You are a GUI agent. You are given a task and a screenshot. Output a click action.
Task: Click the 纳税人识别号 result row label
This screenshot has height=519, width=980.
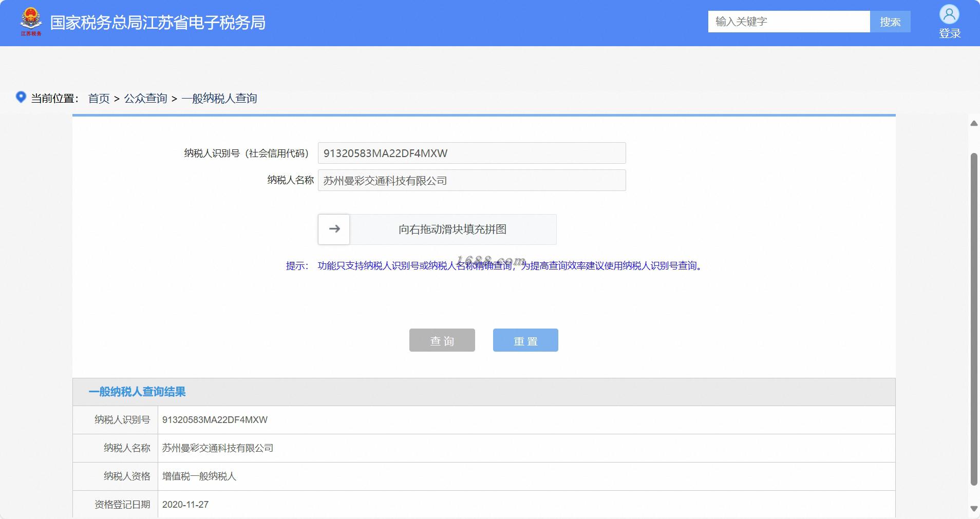(x=122, y=420)
